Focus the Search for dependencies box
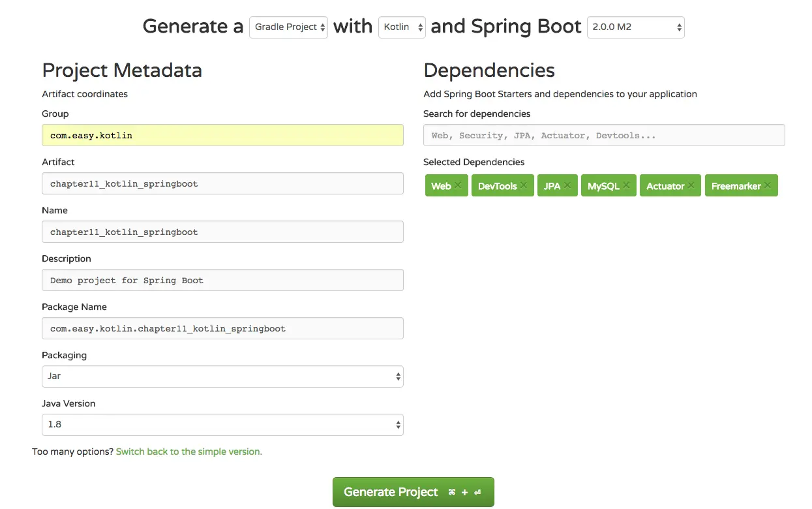This screenshot has width=812, height=509. [603, 136]
